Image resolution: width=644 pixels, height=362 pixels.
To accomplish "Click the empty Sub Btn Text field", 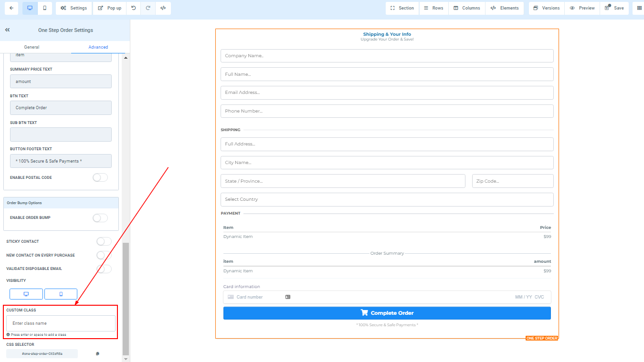I will click(61, 134).
